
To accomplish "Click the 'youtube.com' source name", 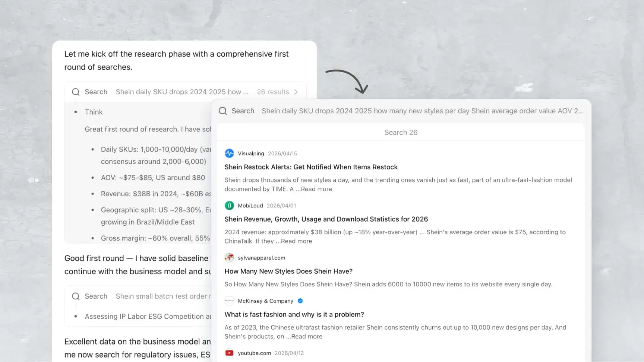I will [254, 353].
